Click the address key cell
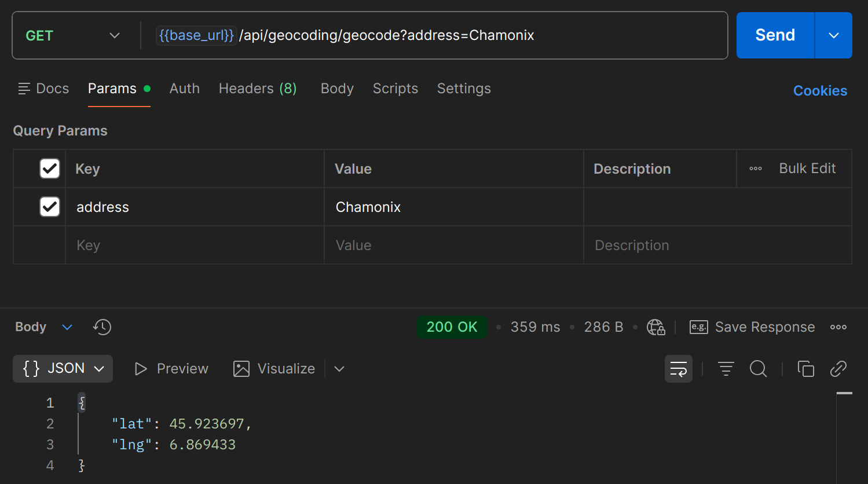Viewport: 868px width, 484px height. [x=195, y=207]
